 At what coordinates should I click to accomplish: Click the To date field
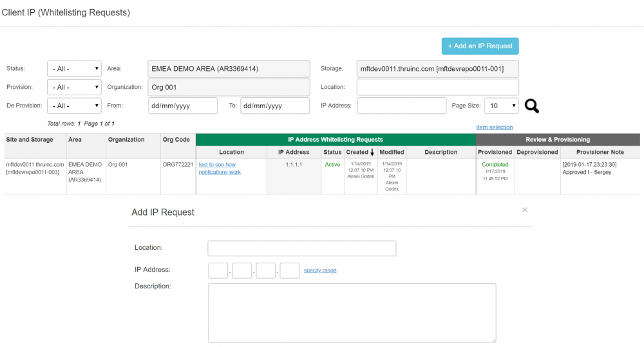[274, 106]
